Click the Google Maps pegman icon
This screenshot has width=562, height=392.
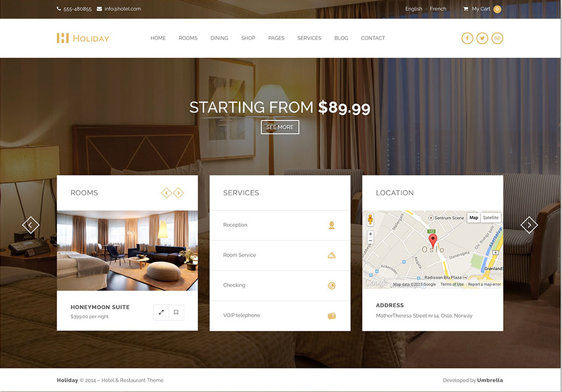click(370, 219)
